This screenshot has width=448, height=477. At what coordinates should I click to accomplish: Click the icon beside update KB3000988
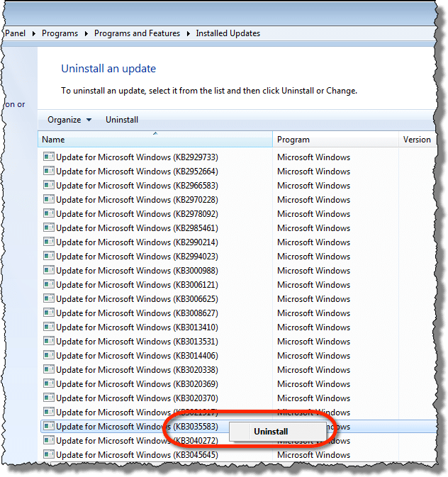pyautogui.click(x=49, y=270)
